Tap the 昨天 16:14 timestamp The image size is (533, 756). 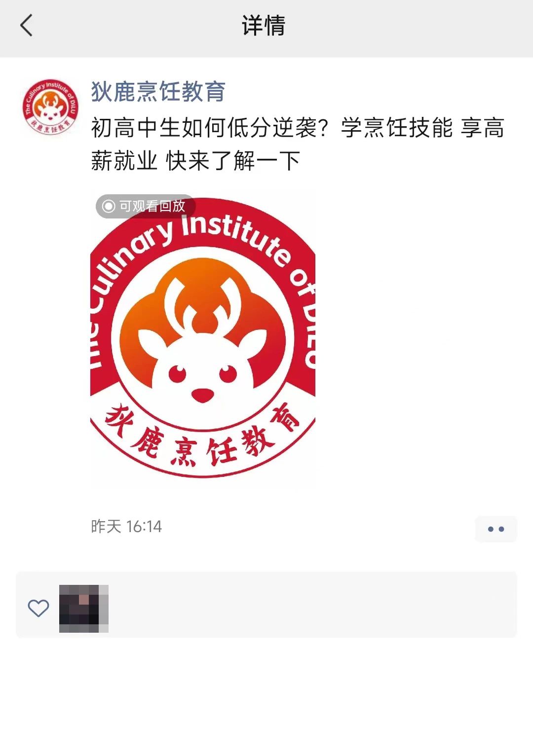pyautogui.click(x=126, y=527)
